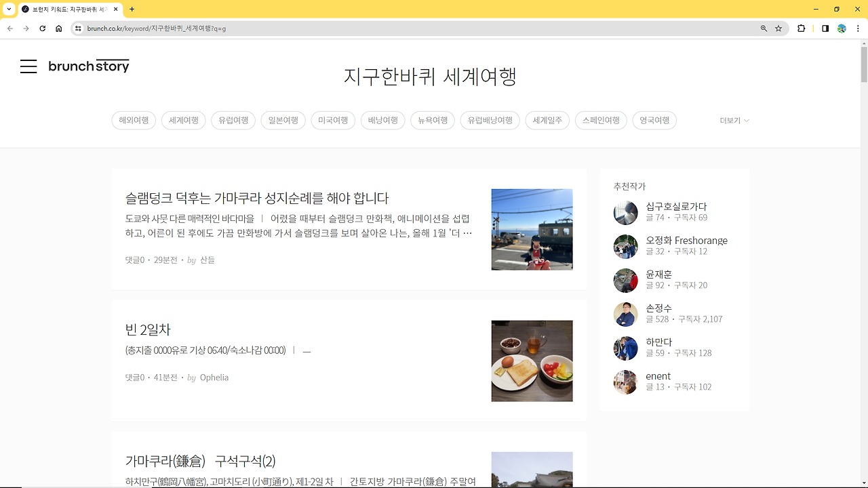Open recommended writer 윤재훈 name

click(658, 274)
